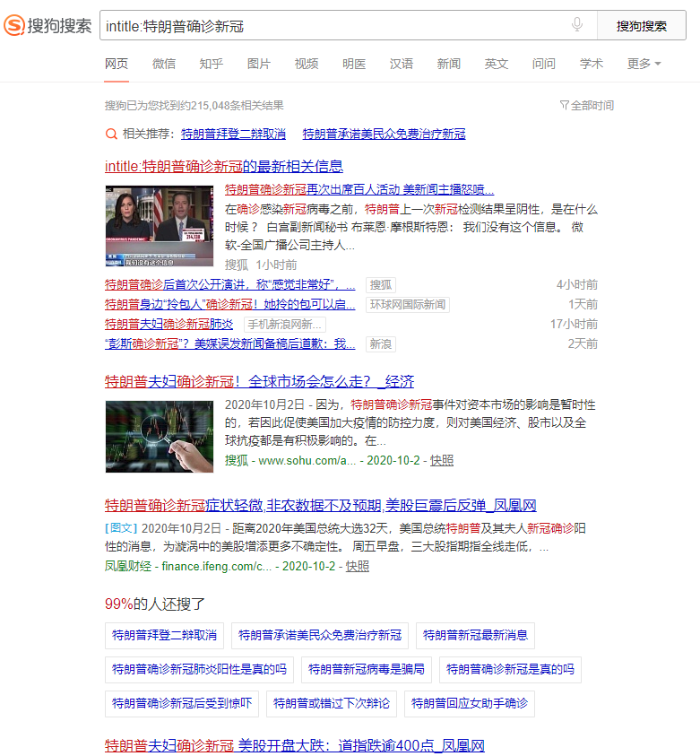Open 快照 for the sohu.com result

(x=441, y=460)
